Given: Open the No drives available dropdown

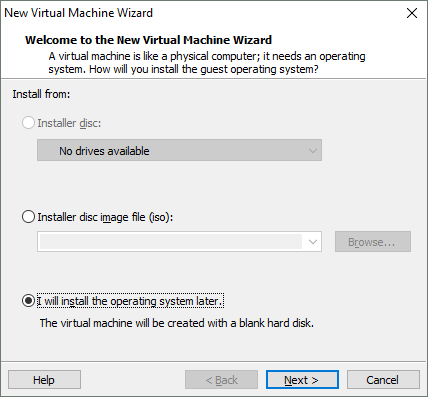Looking at the screenshot, I should point(179,150).
